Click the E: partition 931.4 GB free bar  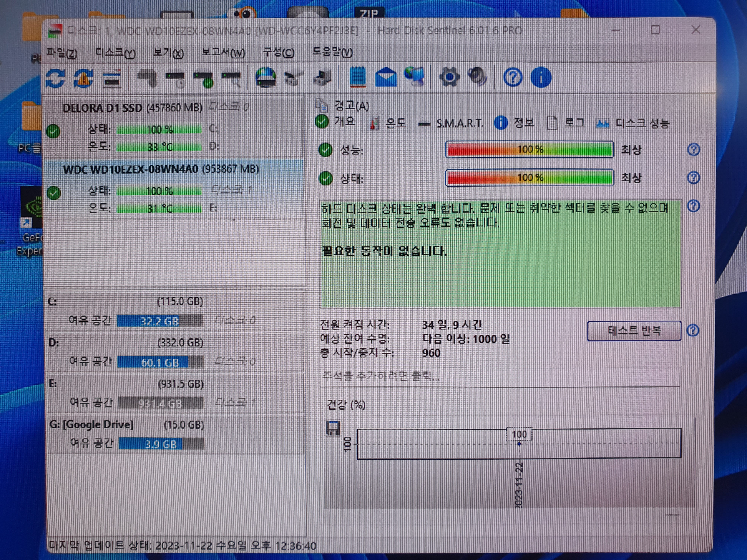(161, 403)
